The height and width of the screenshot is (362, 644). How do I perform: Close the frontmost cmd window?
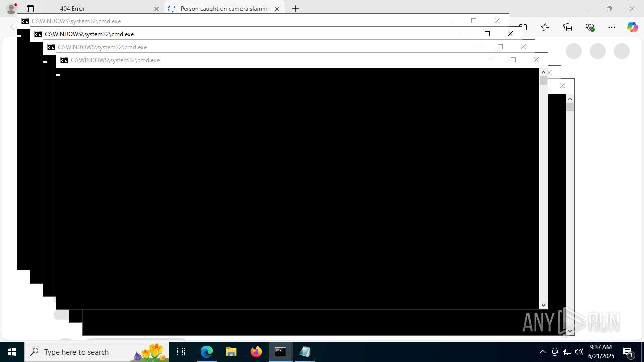point(536,60)
